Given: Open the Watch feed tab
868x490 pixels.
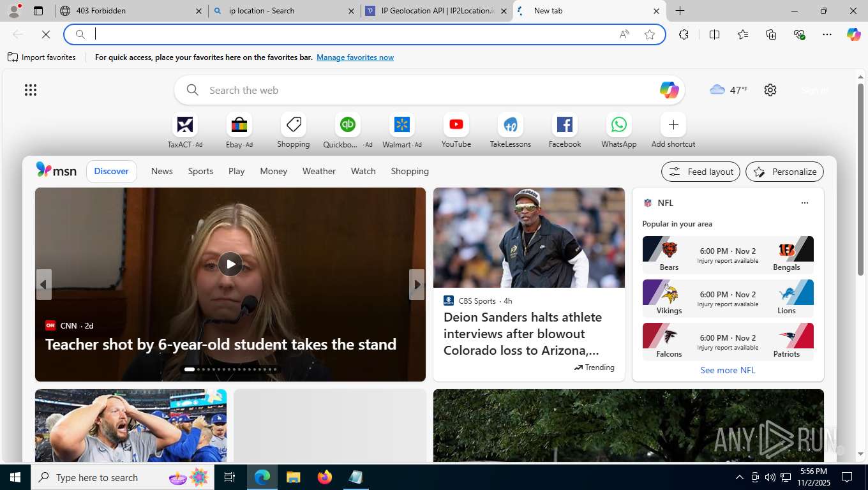Looking at the screenshot, I should coord(363,171).
